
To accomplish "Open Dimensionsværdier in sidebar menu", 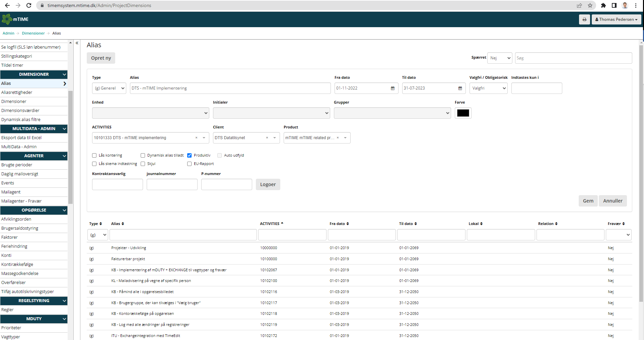I will pos(20,110).
